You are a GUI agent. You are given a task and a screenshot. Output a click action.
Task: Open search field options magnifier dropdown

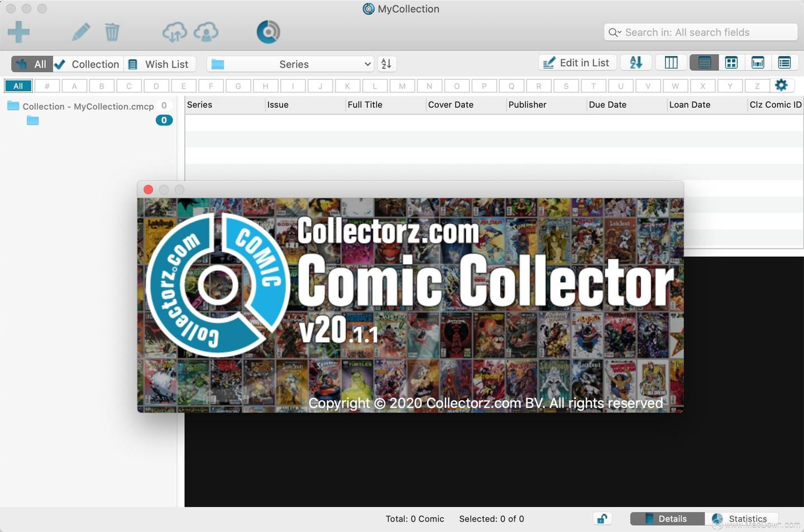point(615,32)
